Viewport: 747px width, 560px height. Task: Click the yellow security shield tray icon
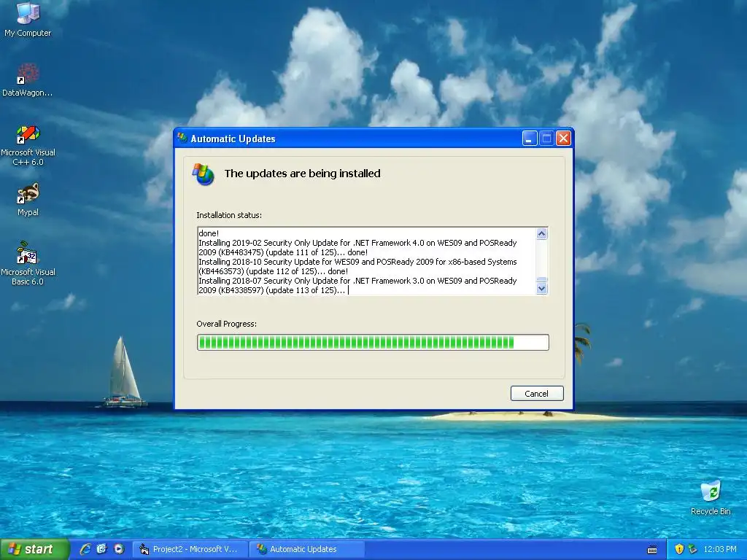(679, 549)
